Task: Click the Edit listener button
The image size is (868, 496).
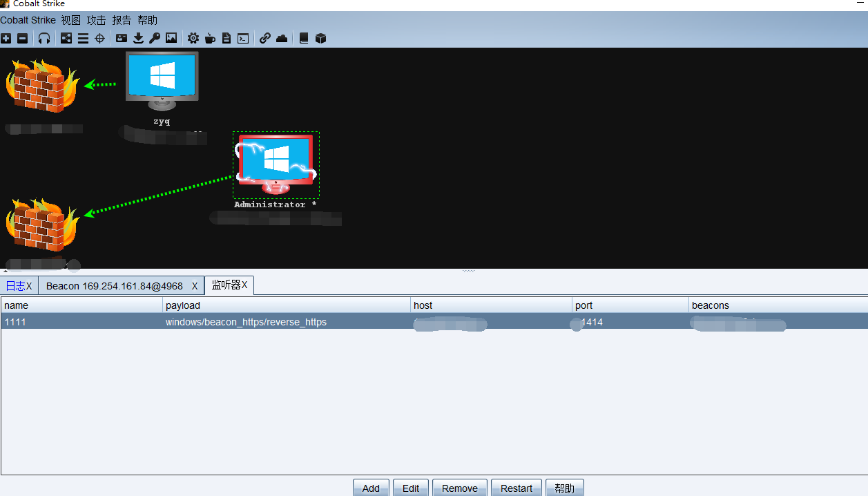Action: (411, 488)
